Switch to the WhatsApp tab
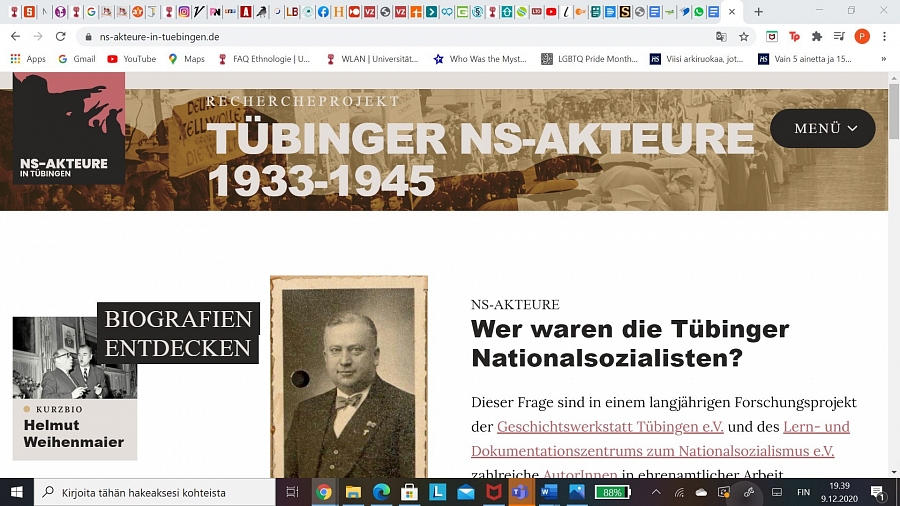 click(x=699, y=11)
